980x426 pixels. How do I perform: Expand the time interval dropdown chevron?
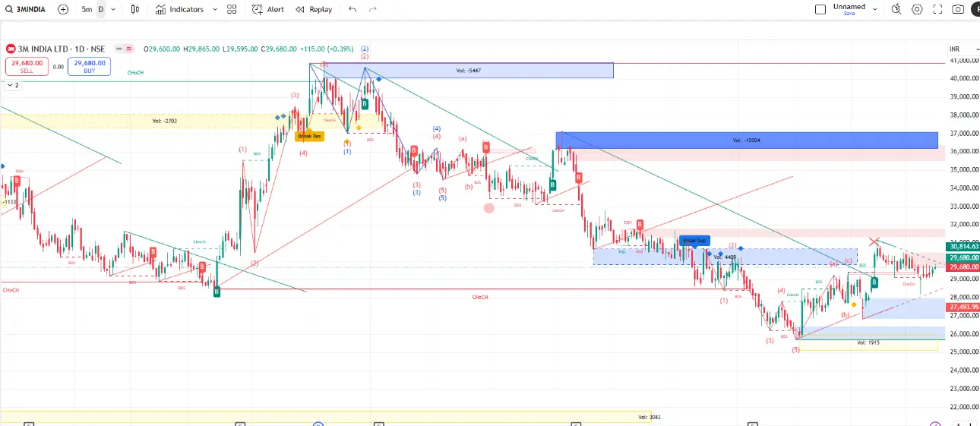click(113, 9)
